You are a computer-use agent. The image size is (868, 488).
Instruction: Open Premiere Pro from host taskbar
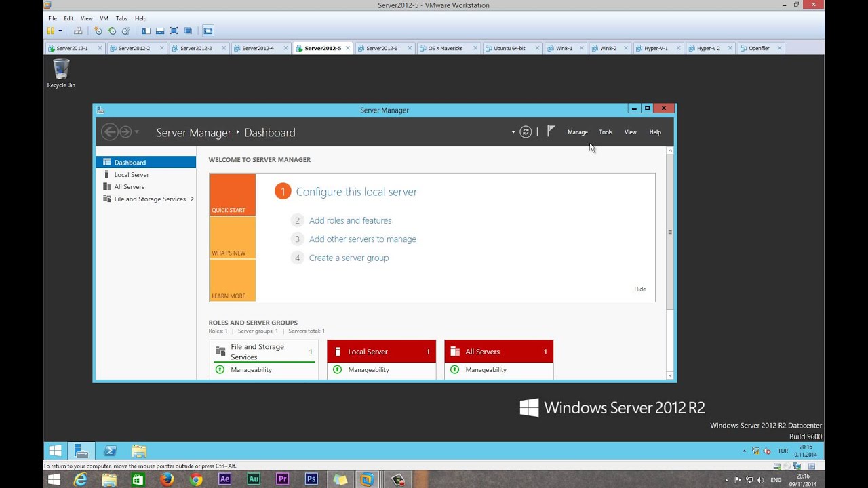283,479
